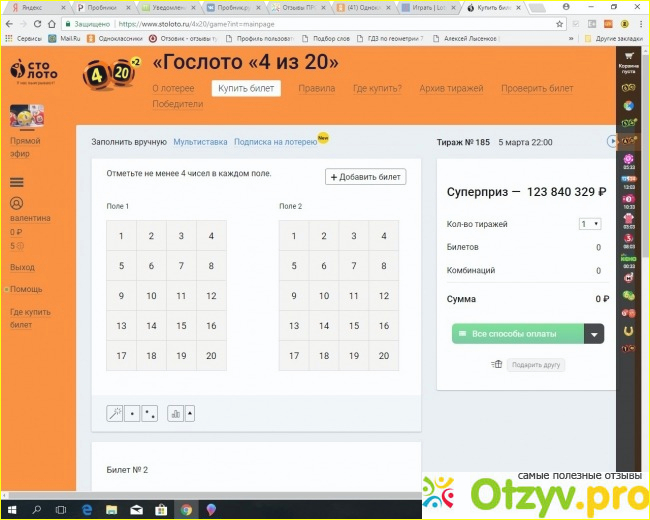Image resolution: width=650 pixels, height=520 pixels.
Task: Expand the arrow beside statistics icon
Action: pyautogui.click(x=190, y=413)
